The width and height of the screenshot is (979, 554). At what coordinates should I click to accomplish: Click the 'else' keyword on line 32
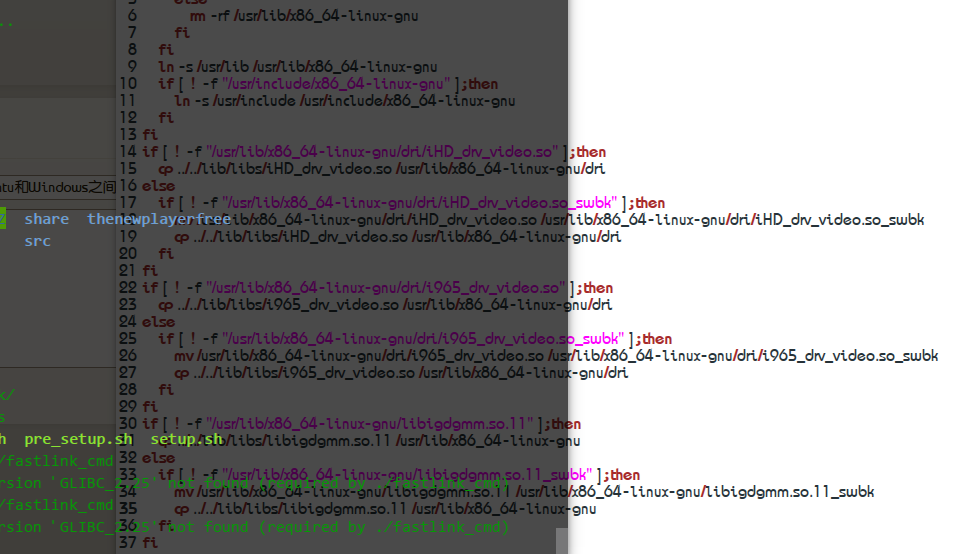click(x=159, y=458)
